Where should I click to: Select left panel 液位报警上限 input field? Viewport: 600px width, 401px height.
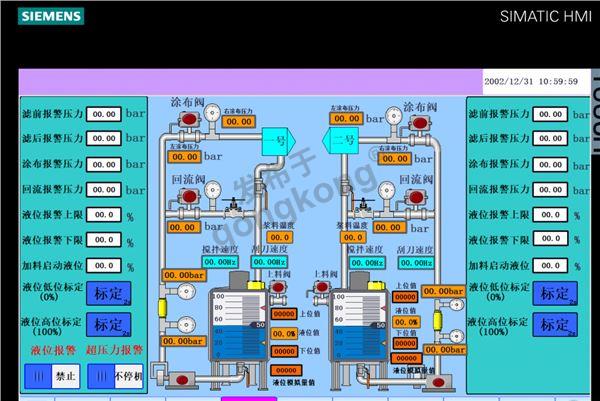coord(104,215)
